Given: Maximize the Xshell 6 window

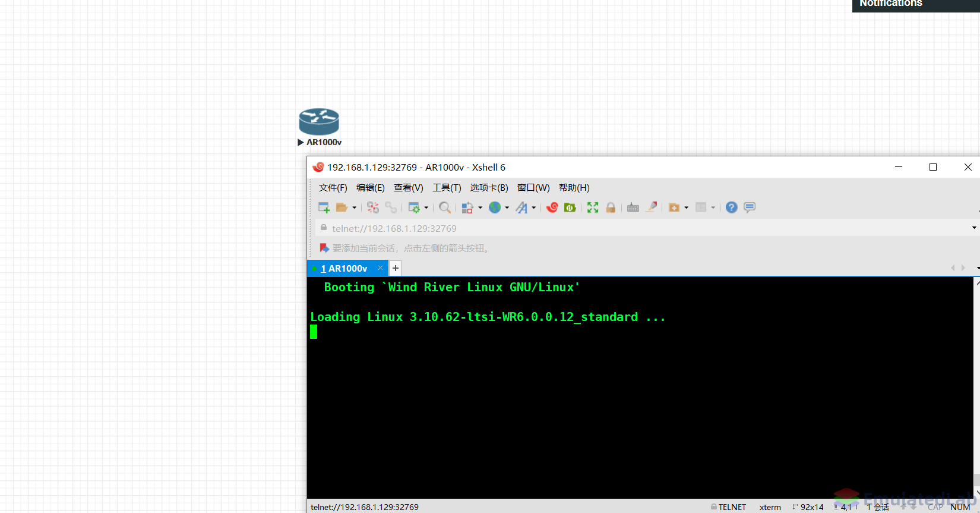Looking at the screenshot, I should coord(933,167).
